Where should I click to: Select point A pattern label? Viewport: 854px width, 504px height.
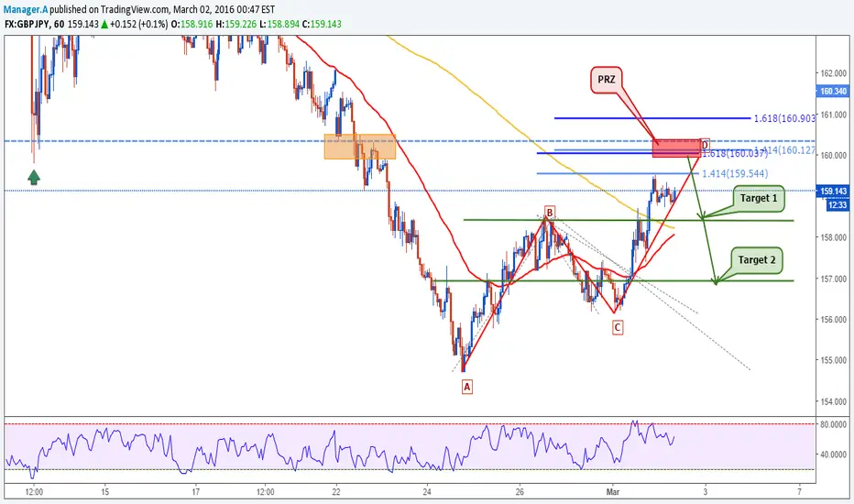pos(466,387)
